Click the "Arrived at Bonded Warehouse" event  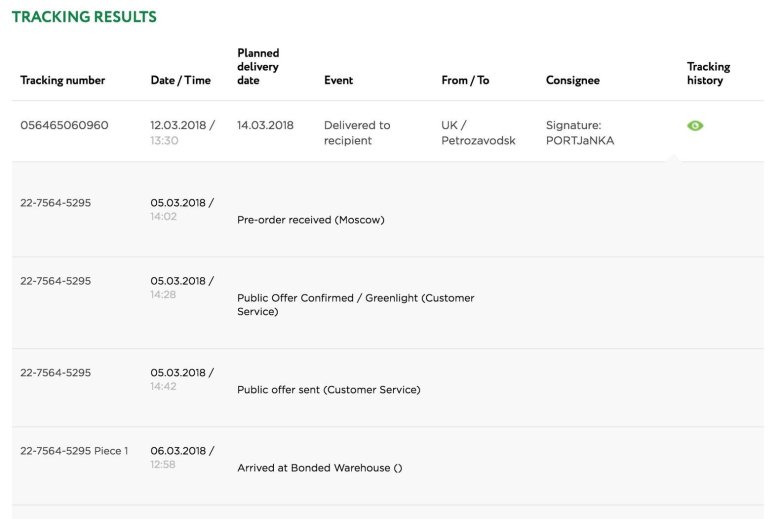point(319,467)
